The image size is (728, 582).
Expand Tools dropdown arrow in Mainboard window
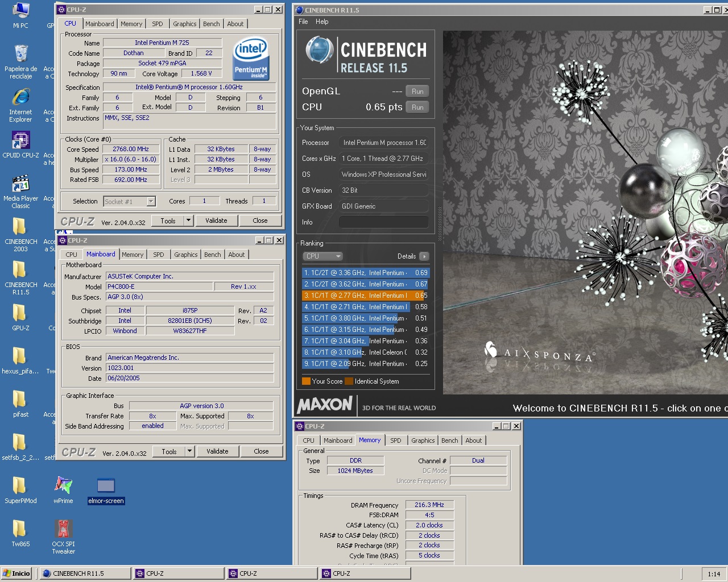point(190,451)
